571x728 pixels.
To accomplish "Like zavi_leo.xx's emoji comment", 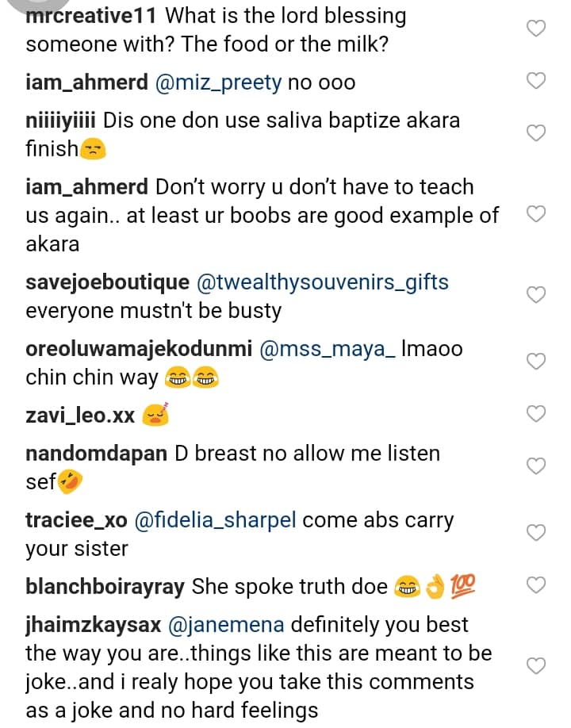I will click(537, 413).
